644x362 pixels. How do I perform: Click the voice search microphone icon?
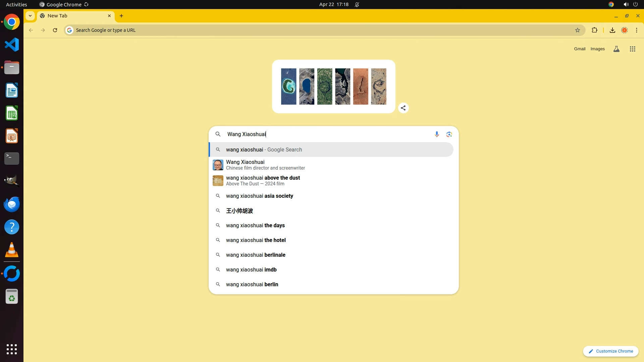[x=436, y=134]
